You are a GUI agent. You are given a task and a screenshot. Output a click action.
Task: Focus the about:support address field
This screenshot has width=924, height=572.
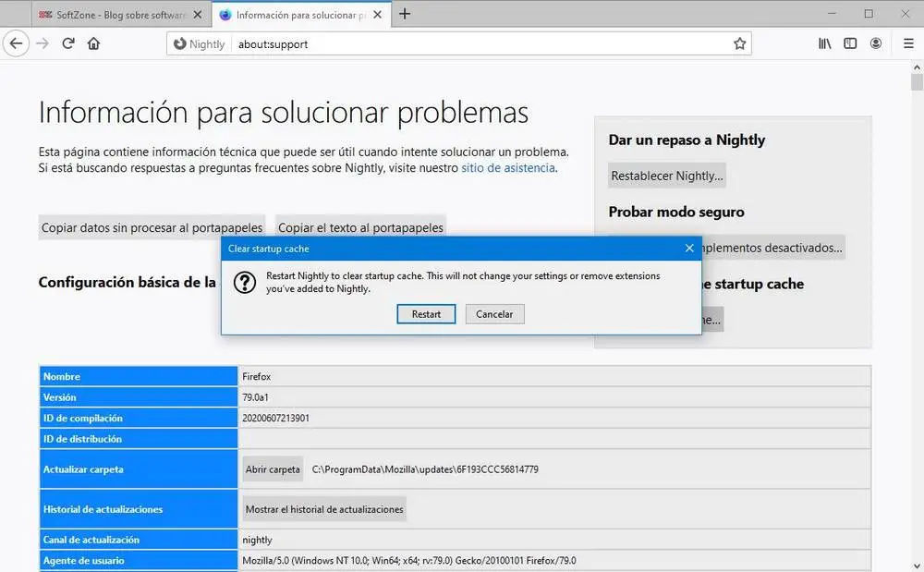[483, 44]
